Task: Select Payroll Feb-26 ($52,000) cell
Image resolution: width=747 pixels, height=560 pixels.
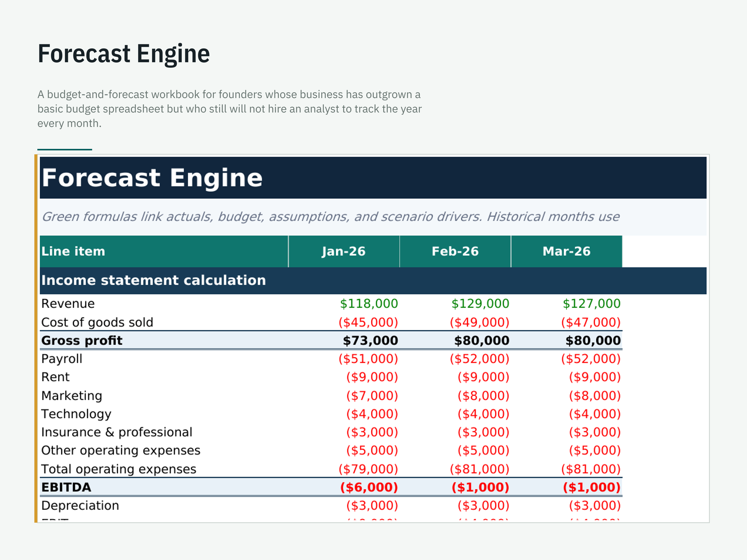Action: coord(480,359)
